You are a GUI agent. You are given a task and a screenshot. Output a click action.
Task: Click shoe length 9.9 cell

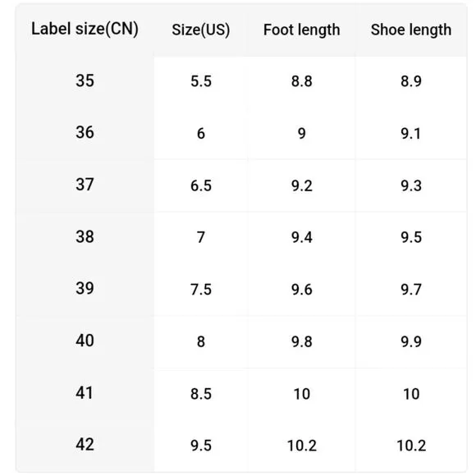411,341
